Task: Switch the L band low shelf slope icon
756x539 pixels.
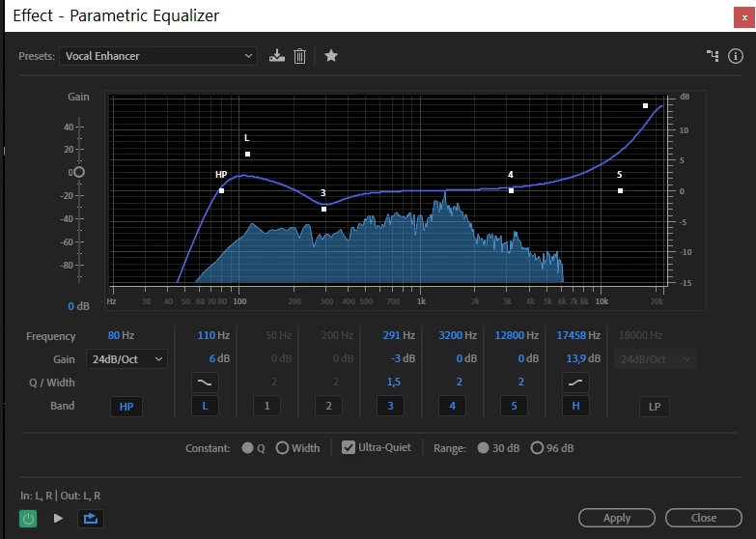Action: click(205, 383)
